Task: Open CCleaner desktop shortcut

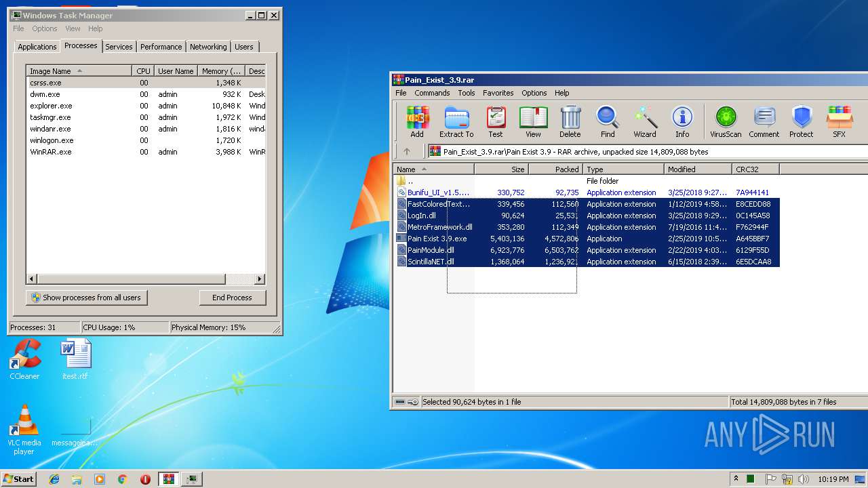Action: 24,360
